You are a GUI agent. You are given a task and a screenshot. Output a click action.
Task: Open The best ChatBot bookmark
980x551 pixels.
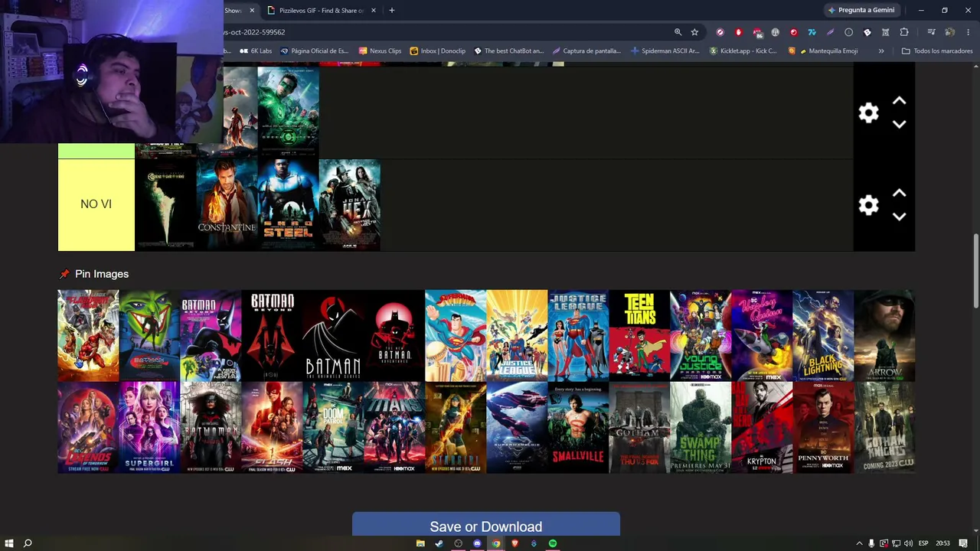click(509, 51)
